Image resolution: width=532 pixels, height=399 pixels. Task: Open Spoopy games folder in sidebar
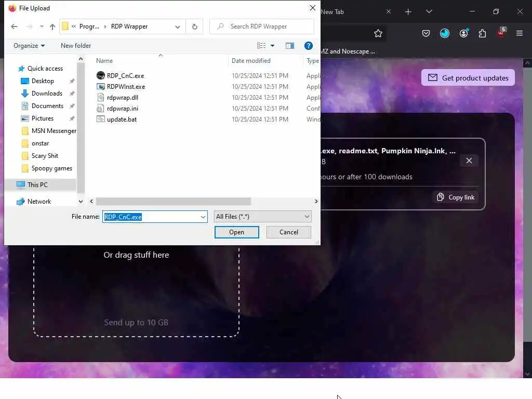pos(51,168)
